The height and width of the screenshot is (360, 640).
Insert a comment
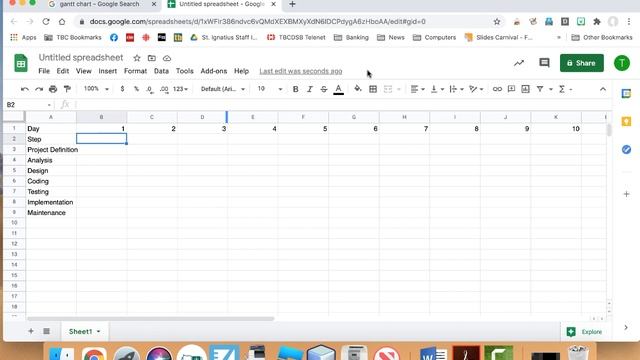511,89
